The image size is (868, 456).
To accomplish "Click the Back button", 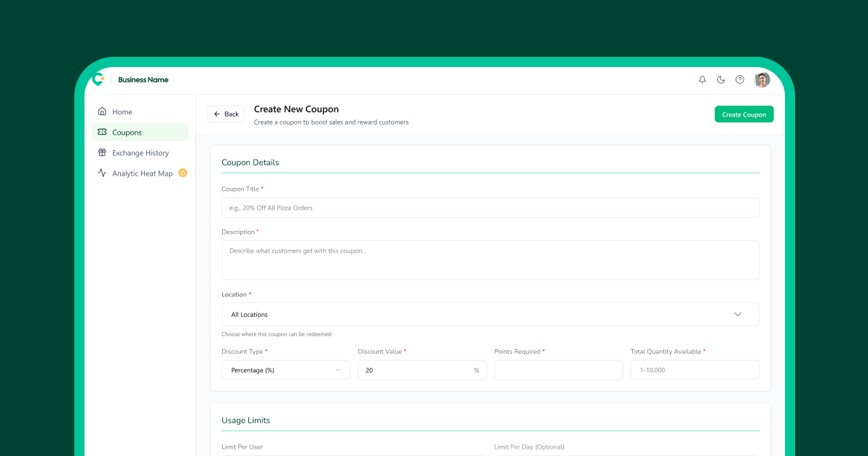I will [x=226, y=114].
